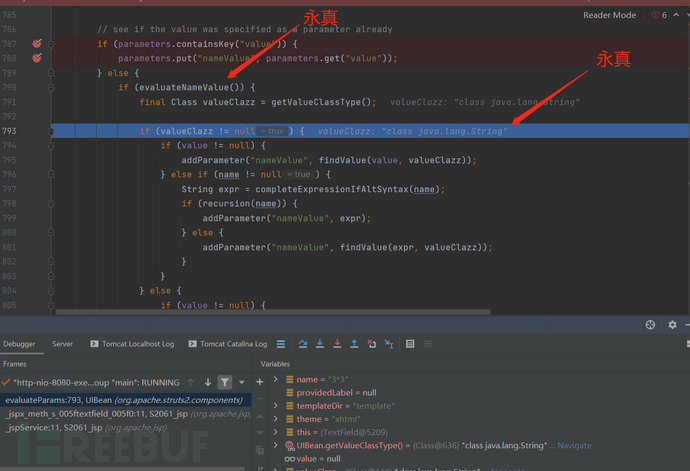The width and height of the screenshot is (690, 471).
Task: Click the Show Execution Point icon
Action: (280, 344)
